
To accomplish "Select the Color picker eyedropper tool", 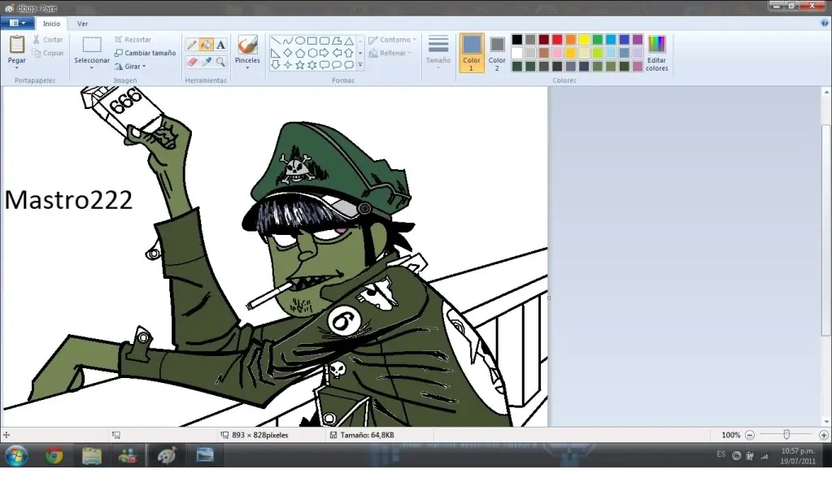I will 207,62.
